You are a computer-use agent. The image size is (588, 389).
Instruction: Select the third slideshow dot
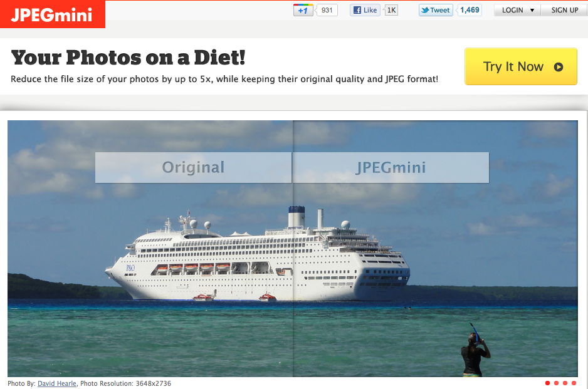(565, 383)
